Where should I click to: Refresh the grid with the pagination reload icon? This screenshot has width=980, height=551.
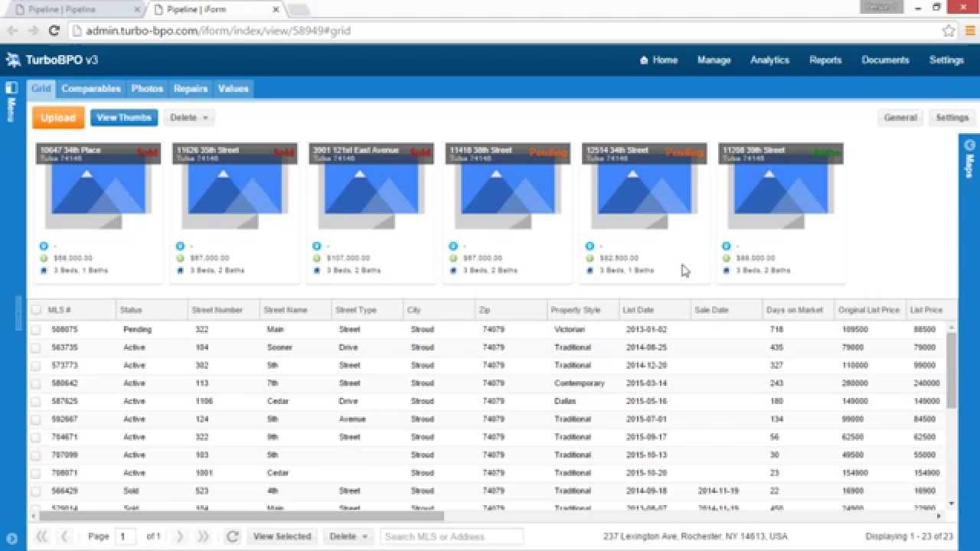233,536
